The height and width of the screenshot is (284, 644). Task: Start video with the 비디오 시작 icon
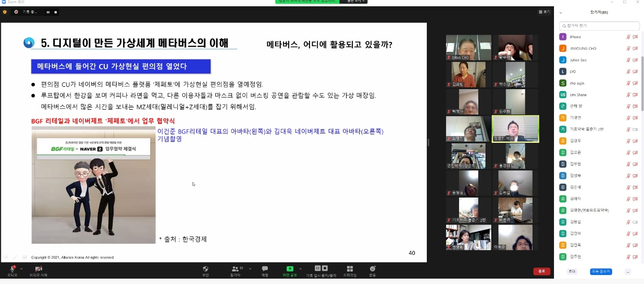[39, 269]
